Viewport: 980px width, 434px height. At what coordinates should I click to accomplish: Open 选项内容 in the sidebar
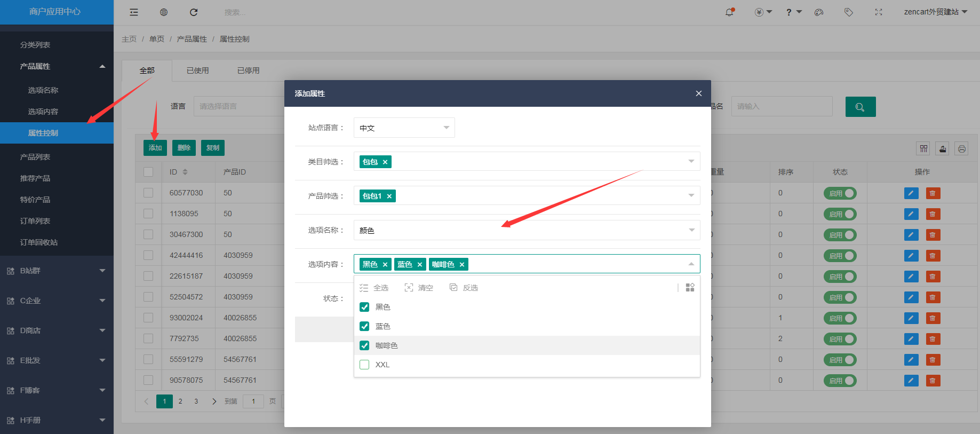(x=43, y=112)
